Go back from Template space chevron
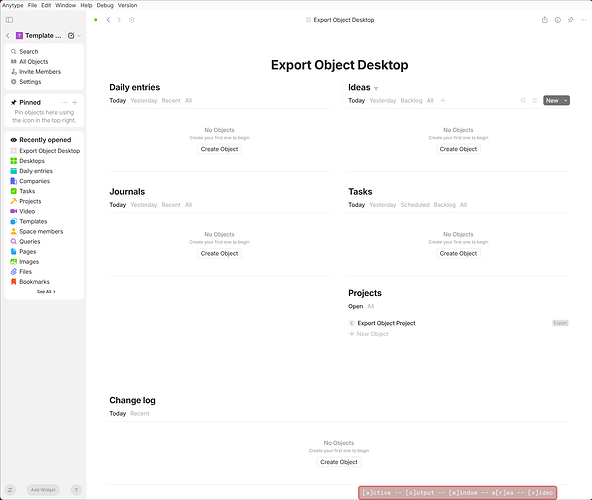 pos(8,35)
